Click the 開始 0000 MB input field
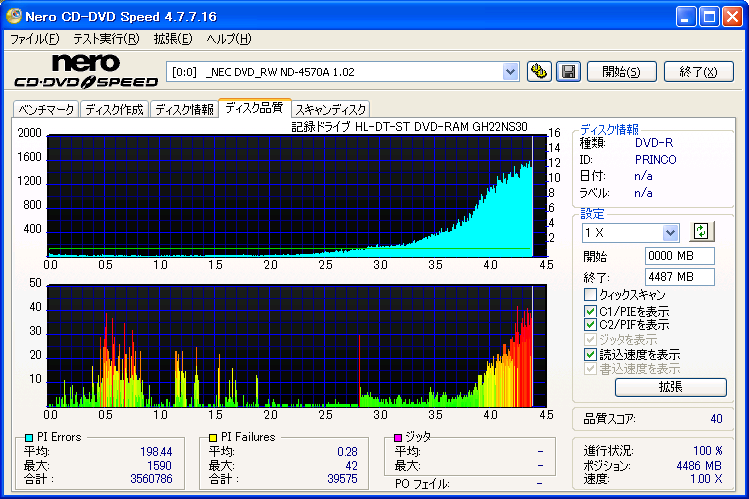 pyautogui.click(x=680, y=255)
